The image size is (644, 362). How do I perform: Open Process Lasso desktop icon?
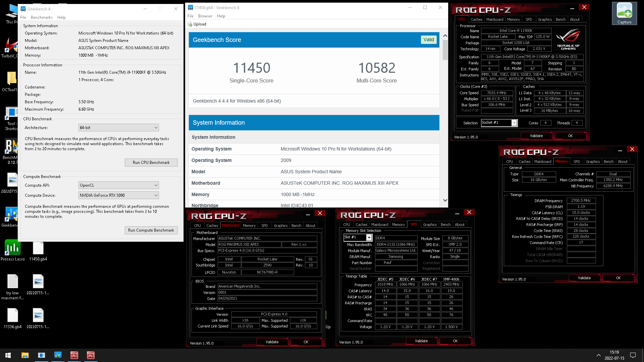coord(13,250)
